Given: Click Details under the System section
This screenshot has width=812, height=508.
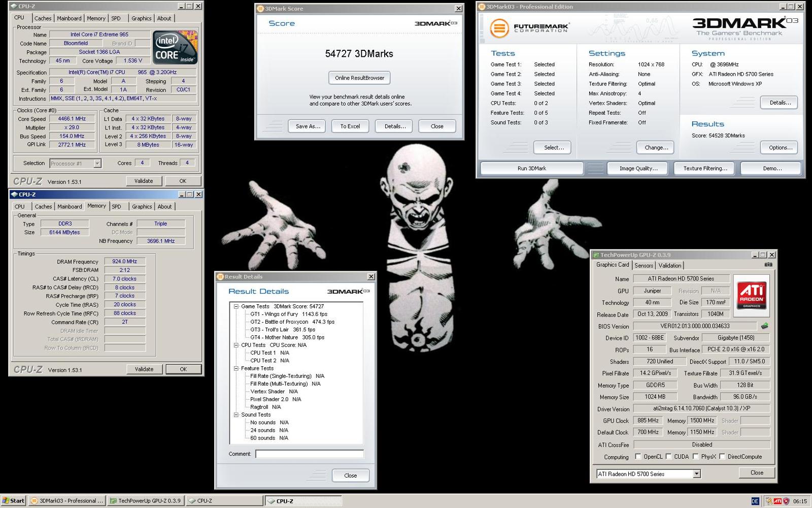Looking at the screenshot, I should pyautogui.click(x=780, y=102).
